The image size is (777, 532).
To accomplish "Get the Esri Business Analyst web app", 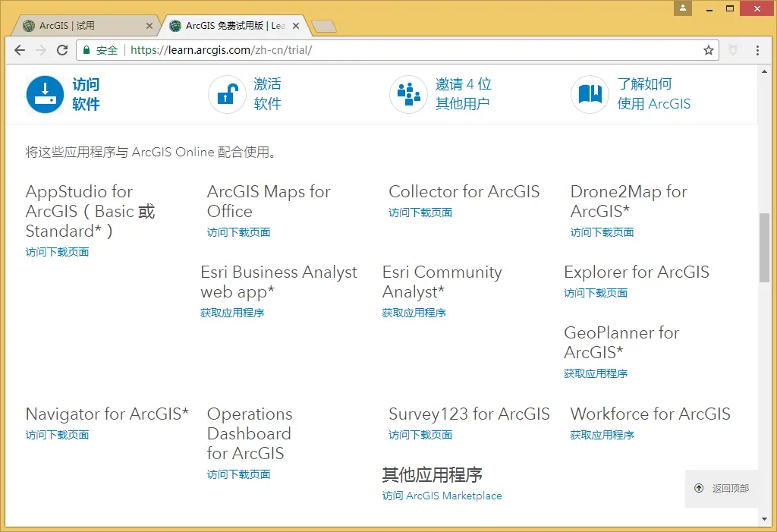I will 232,313.
